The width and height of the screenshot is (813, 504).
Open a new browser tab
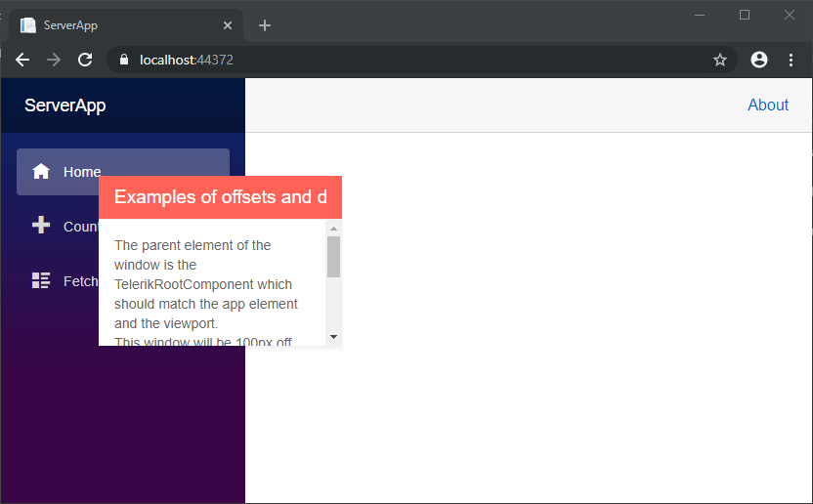[264, 25]
